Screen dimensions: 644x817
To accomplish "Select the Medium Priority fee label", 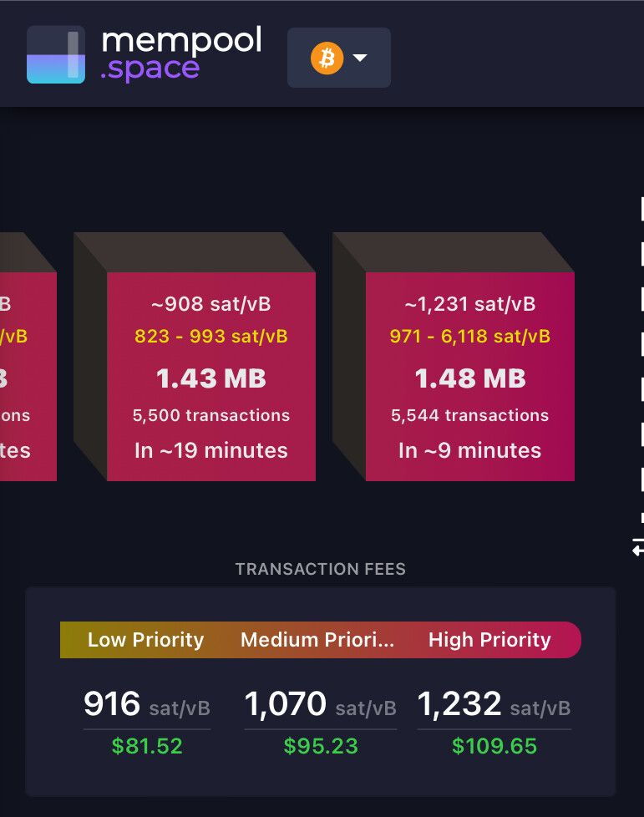I will coord(317,640).
